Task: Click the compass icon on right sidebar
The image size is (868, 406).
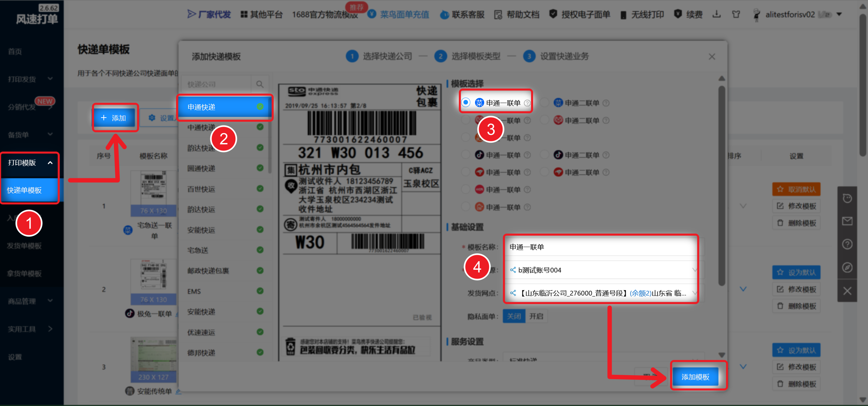Action: (847, 267)
